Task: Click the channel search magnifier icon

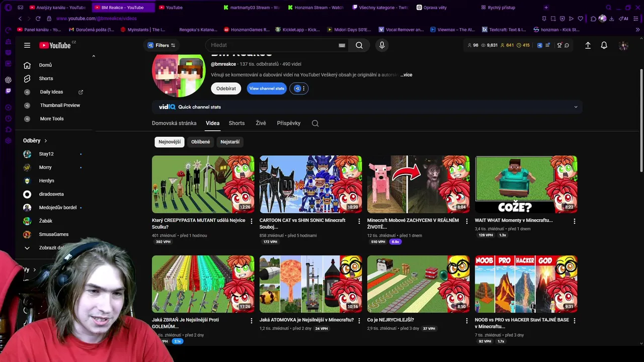Action: (315, 123)
